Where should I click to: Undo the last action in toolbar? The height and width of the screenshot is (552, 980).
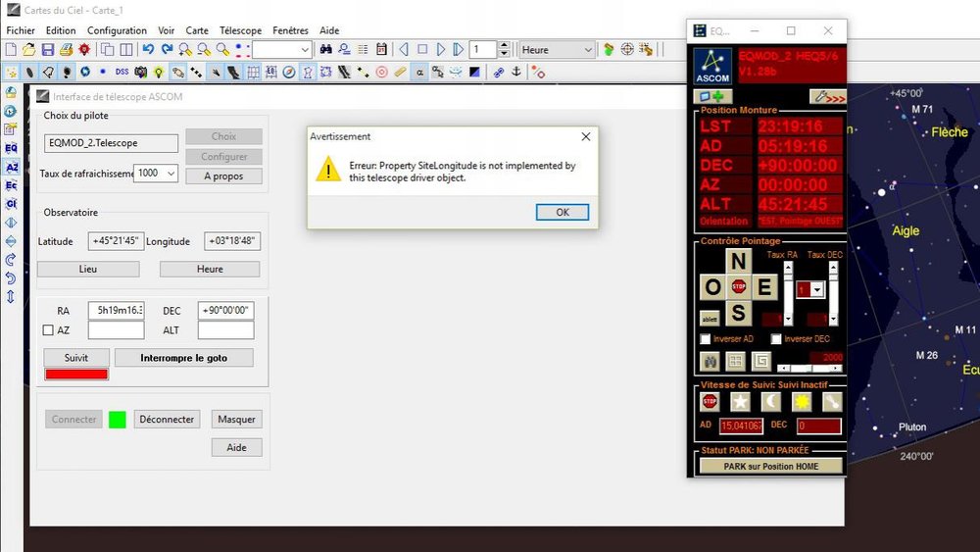[148, 49]
